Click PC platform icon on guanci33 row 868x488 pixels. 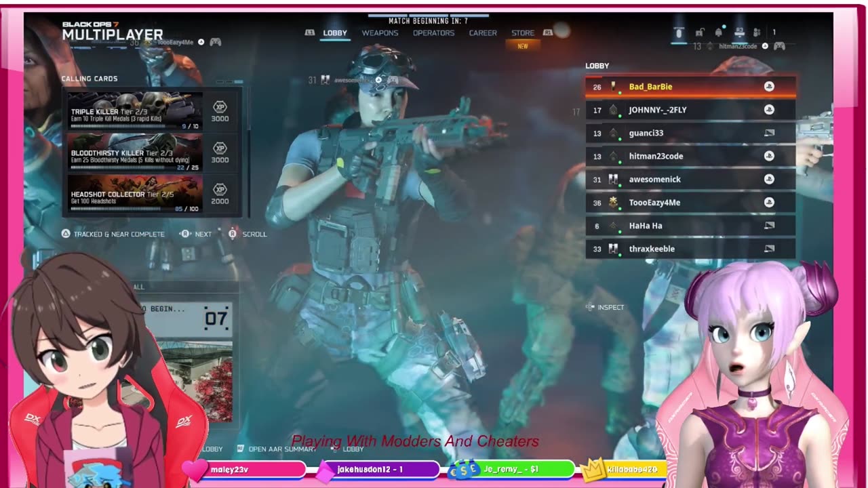tap(769, 133)
